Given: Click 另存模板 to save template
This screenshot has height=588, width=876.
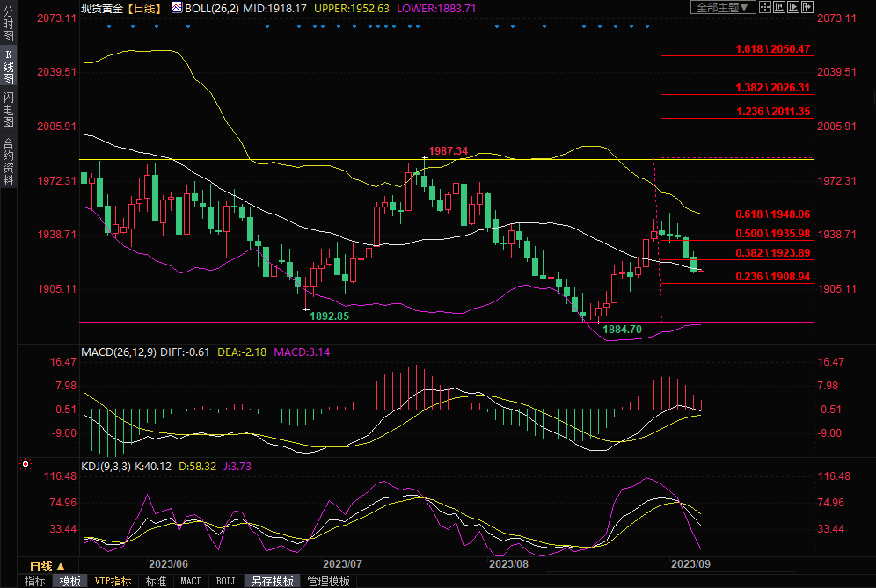Looking at the screenshot, I should (x=272, y=581).
